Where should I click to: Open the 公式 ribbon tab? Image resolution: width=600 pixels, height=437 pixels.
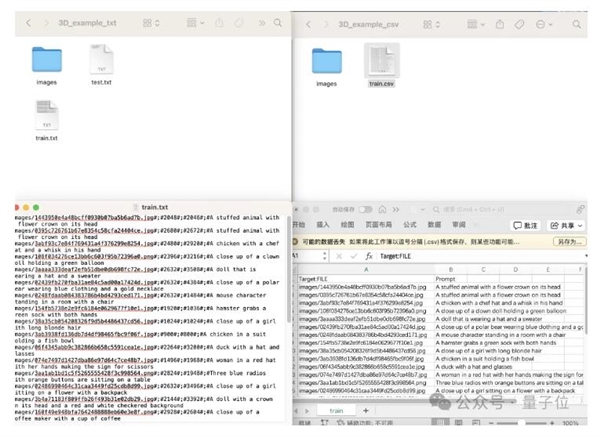(x=410, y=225)
